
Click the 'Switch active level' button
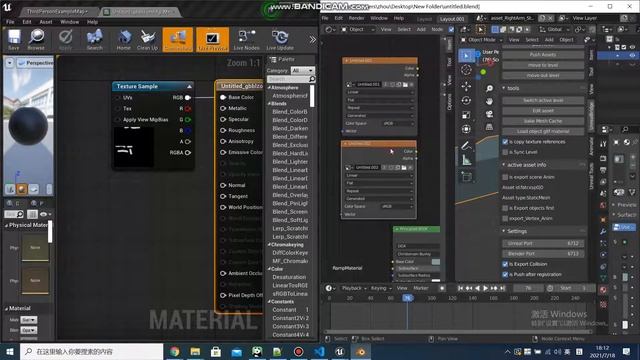point(543,100)
